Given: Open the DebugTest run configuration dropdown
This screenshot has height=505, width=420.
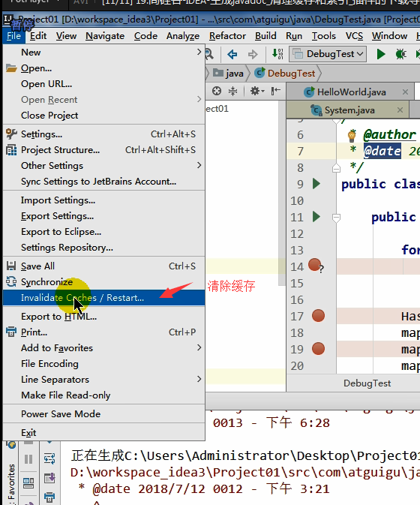Looking at the screenshot, I should pyautogui.click(x=328, y=54).
